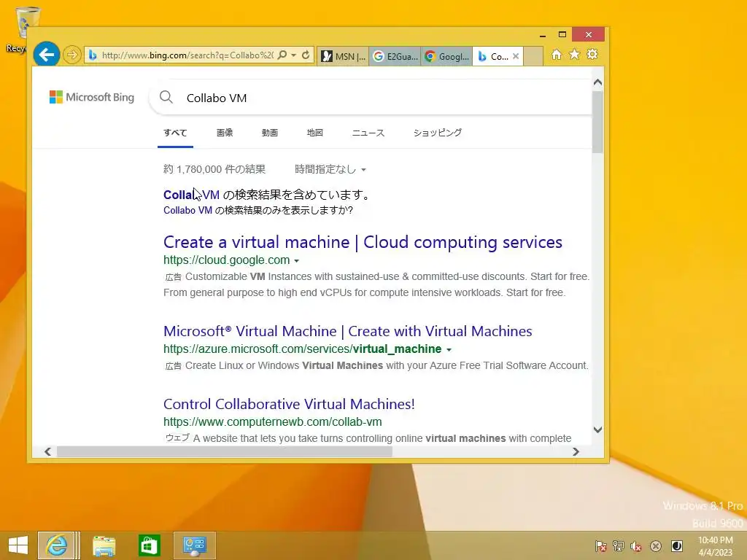Viewport: 747px width, 560px height.
Task: Click the computernewb.com/collab-vm URL text
Action: pyautogui.click(x=273, y=422)
